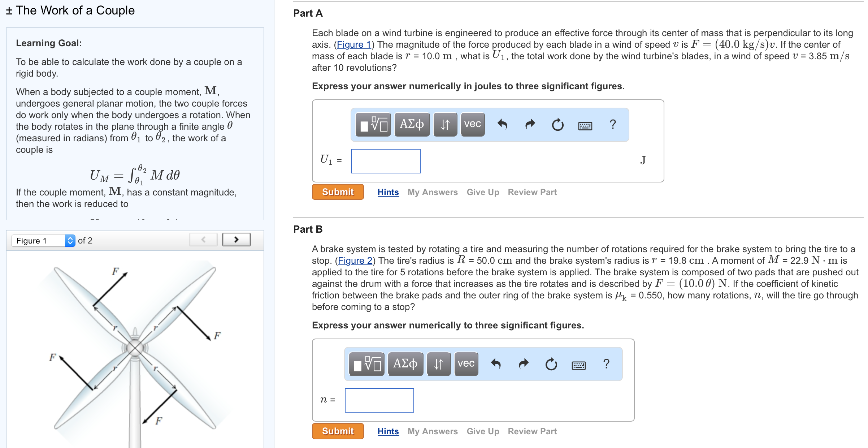The height and width of the screenshot is (448, 868).
Task: Click subscript/superscript arrows button in Part B
Action: [x=438, y=364]
